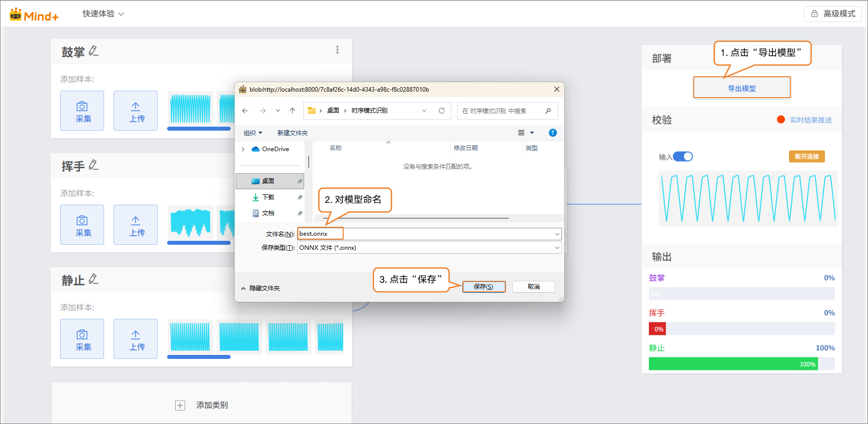The image size is (868, 424).
Task: Expand the OneDrive tree node
Action: click(x=243, y=149)
